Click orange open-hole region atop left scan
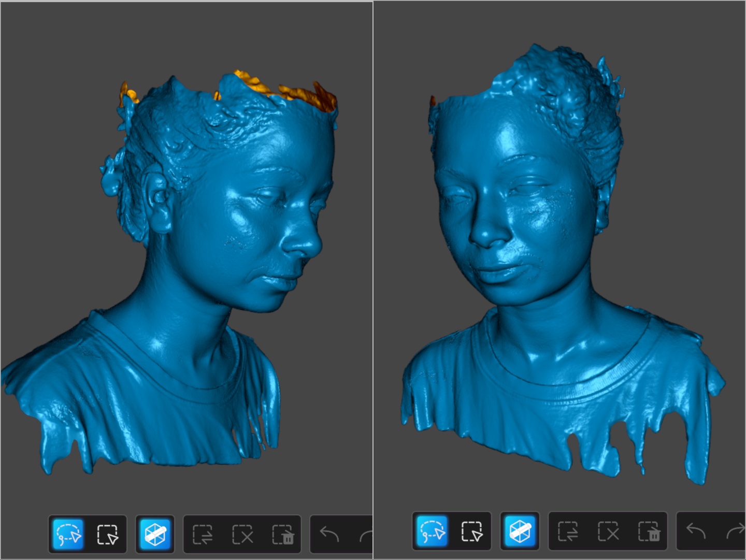Screen dimensions: 746x560 (306, 96)
